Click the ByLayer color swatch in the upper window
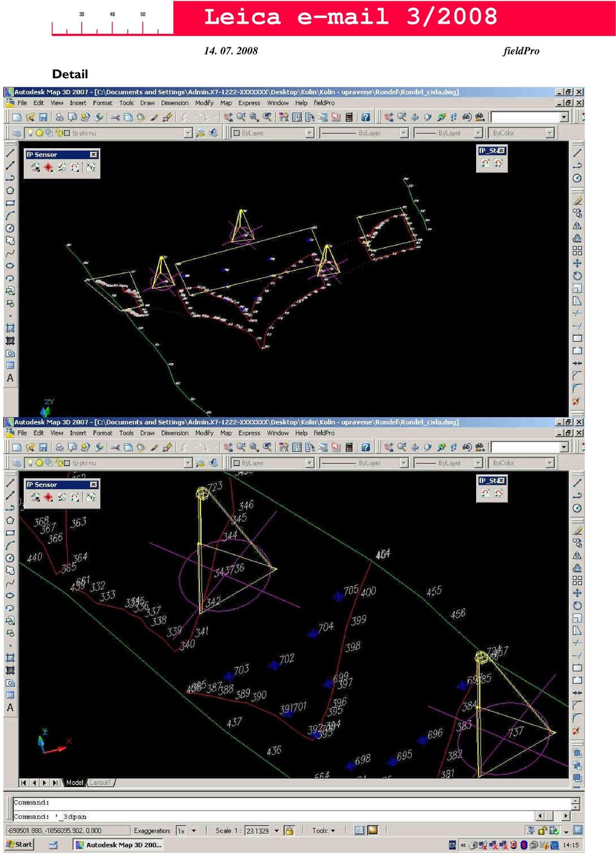Image resolution: width=616 pixels, height=856 pixels. click(x=236, y=133)
